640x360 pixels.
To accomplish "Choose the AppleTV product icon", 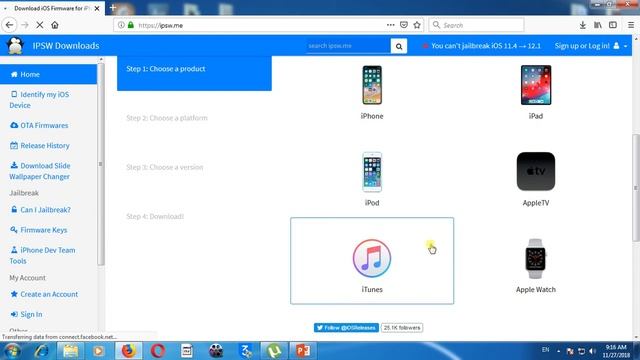I will pyautogui.click(x=536, y=171).
